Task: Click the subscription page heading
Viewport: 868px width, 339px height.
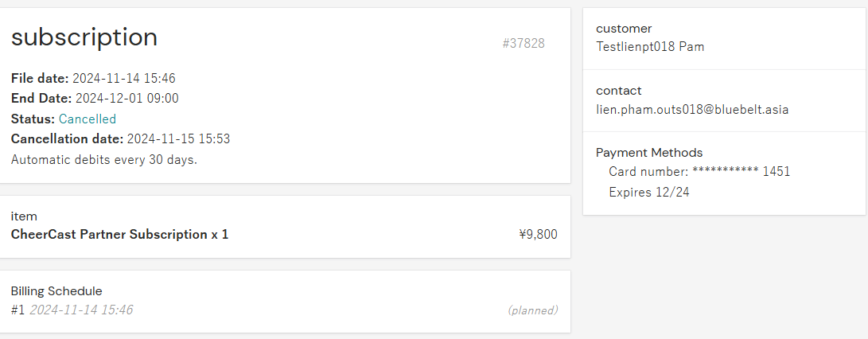Action: tap(84, 37)
